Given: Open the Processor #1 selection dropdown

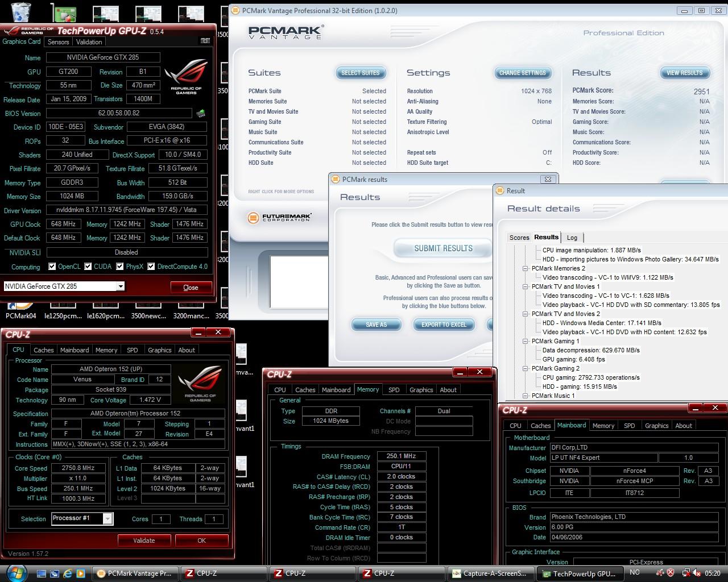Looking at the screenshot, I should [x=107, y=518].
